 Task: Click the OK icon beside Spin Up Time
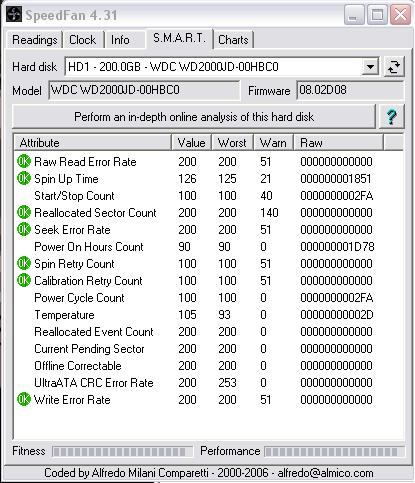(24, 178)
